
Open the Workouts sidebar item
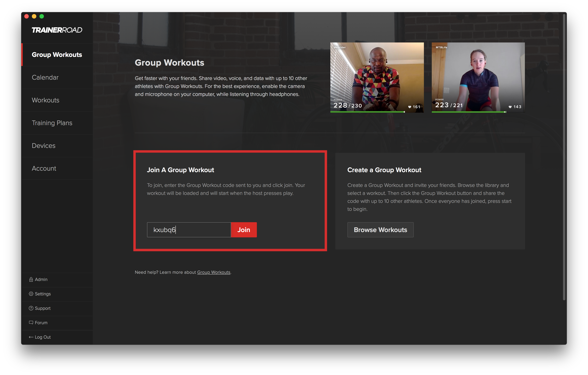pos(57,100)
